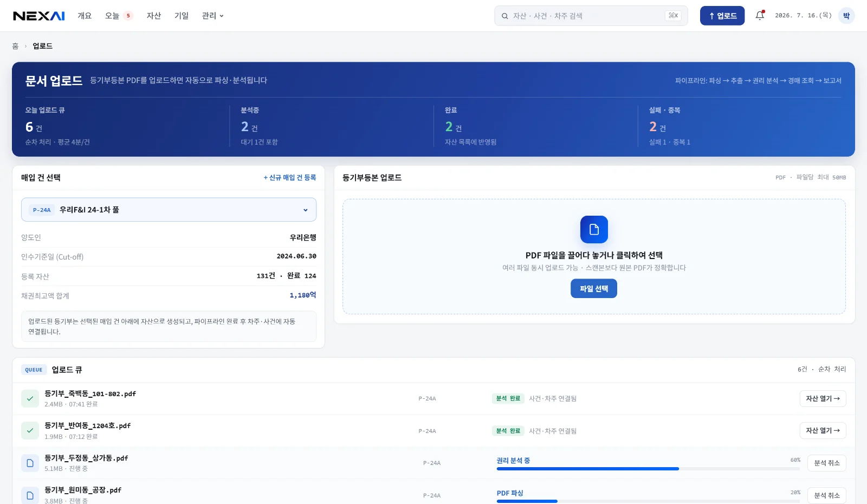867x504 pixels.
Task: Click the PDF dropzone area
Action: tap(594, 256)
